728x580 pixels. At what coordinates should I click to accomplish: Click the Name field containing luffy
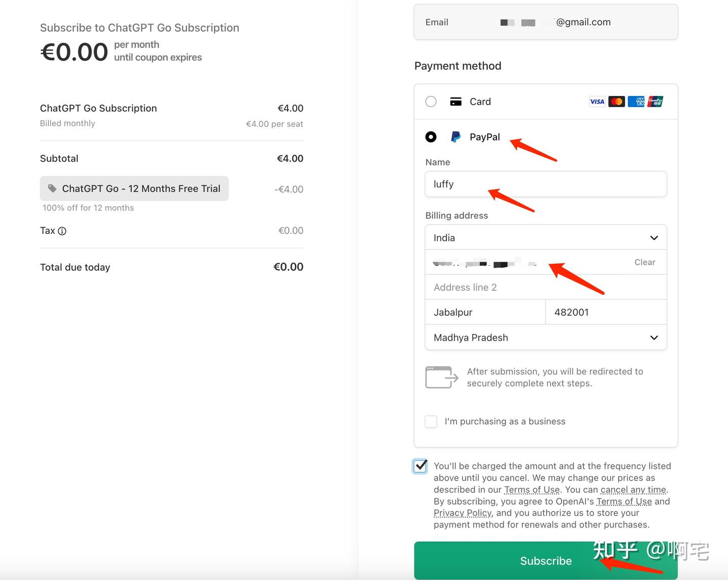(545, 184)
